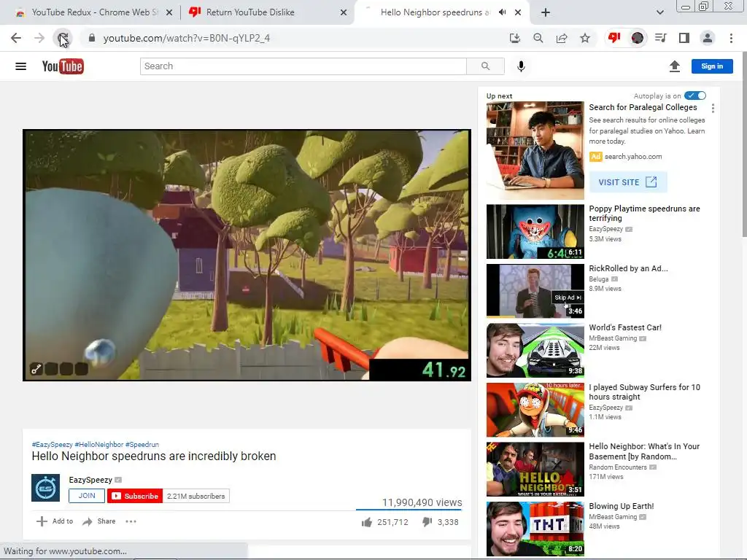Close the Return YouTube Dislike tab
This screenshot has height=560, width=747.
point(344,12)
